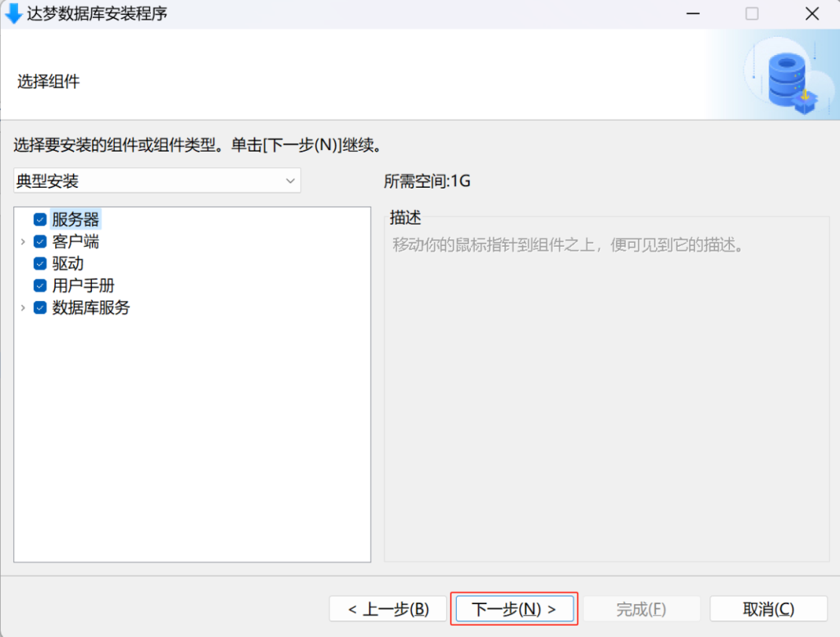Close the 达梦数据库安装程序 window
Screen dimensions: 840x637
[812, 14]
